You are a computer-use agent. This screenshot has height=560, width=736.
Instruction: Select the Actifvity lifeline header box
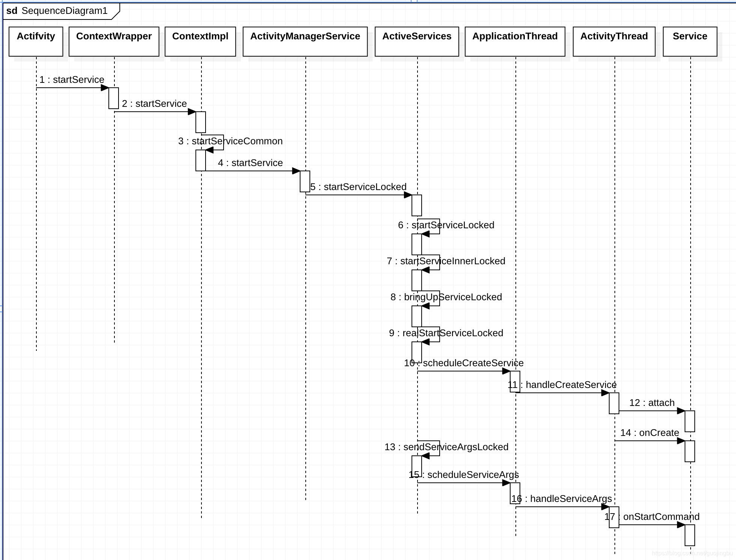(36, 42)
